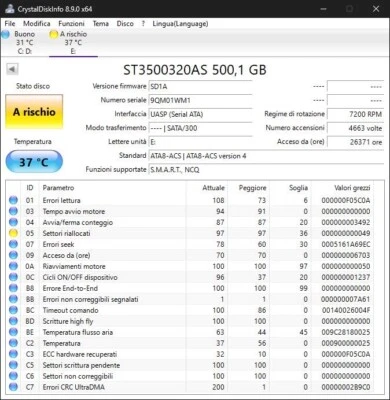The width and height of the screenshot is (390, 400).
Task: Select the Errori CRC UltraDMA parameter text
Action: (74, 387)
